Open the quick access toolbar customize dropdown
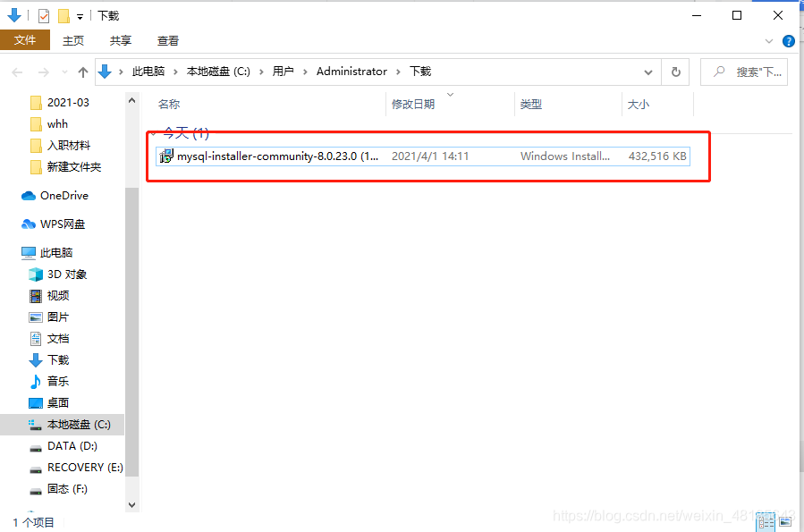The width and height of the screenshot is (804, 532). (80, 17)
